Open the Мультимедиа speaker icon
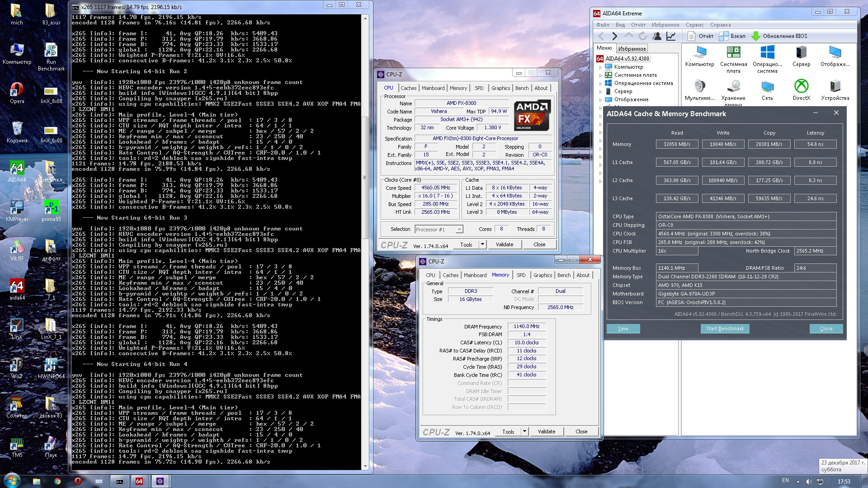This screenshot has height=488, width=868. point(699,86)
